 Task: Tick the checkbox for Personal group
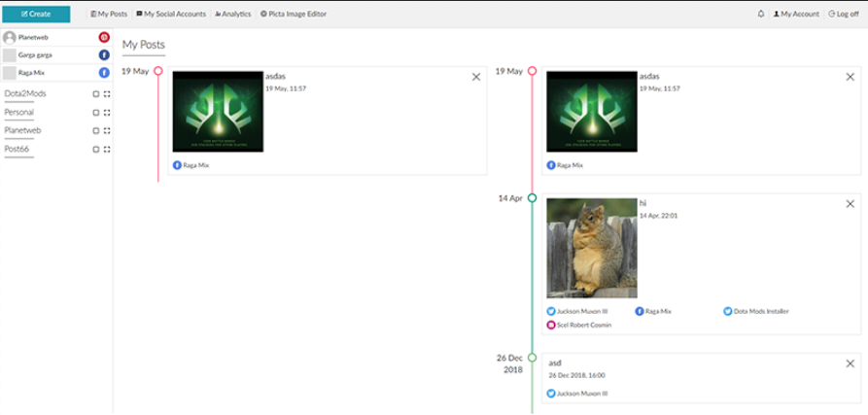[95, 113]
